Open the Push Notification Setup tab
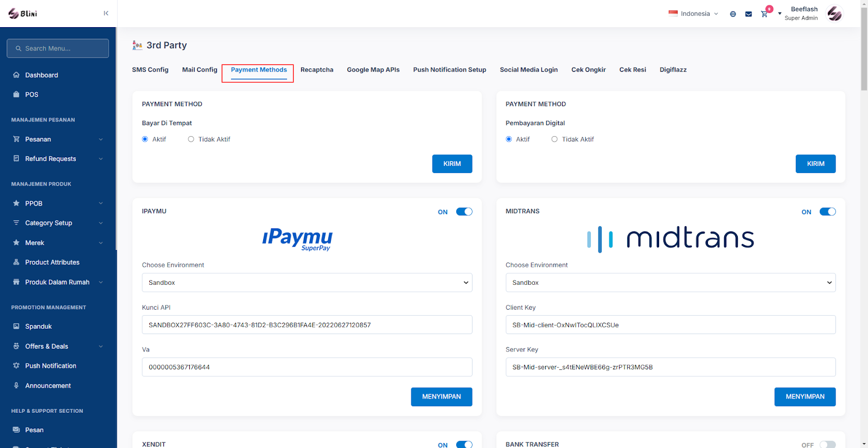868x448 pixels. 450,70
